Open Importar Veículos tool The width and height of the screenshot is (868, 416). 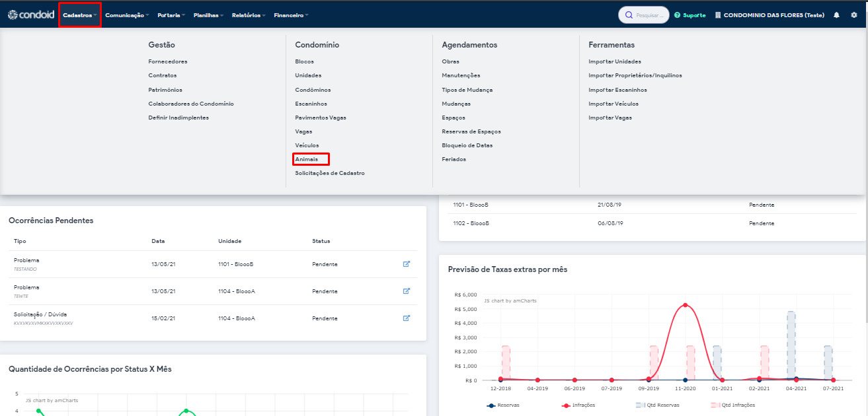[613, 104]
